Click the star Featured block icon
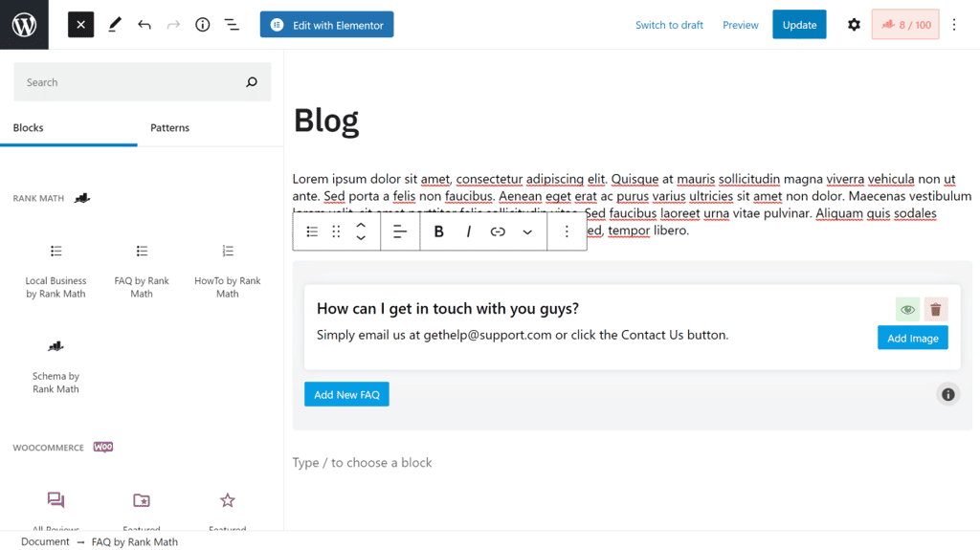 coord(228,500)
